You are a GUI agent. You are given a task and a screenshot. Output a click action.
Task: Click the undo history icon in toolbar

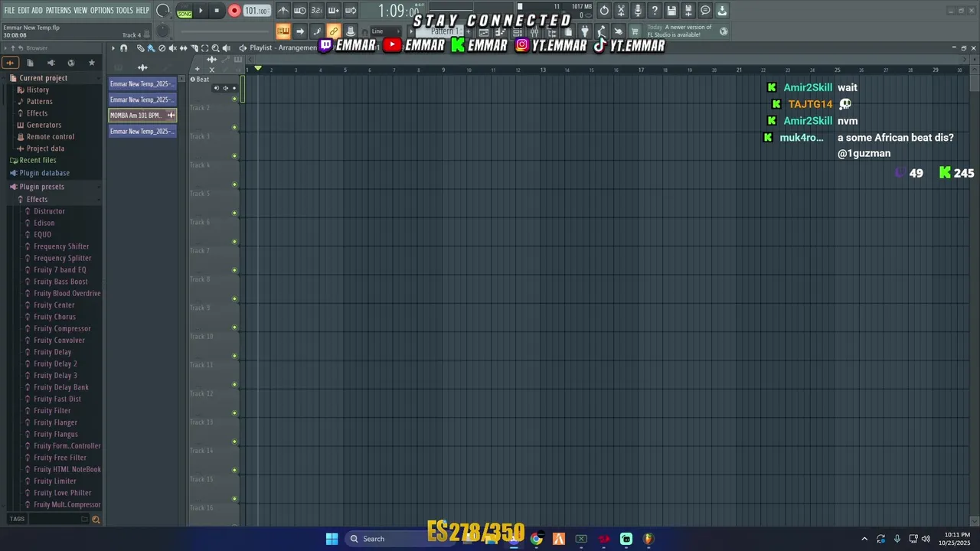[604, 11]
